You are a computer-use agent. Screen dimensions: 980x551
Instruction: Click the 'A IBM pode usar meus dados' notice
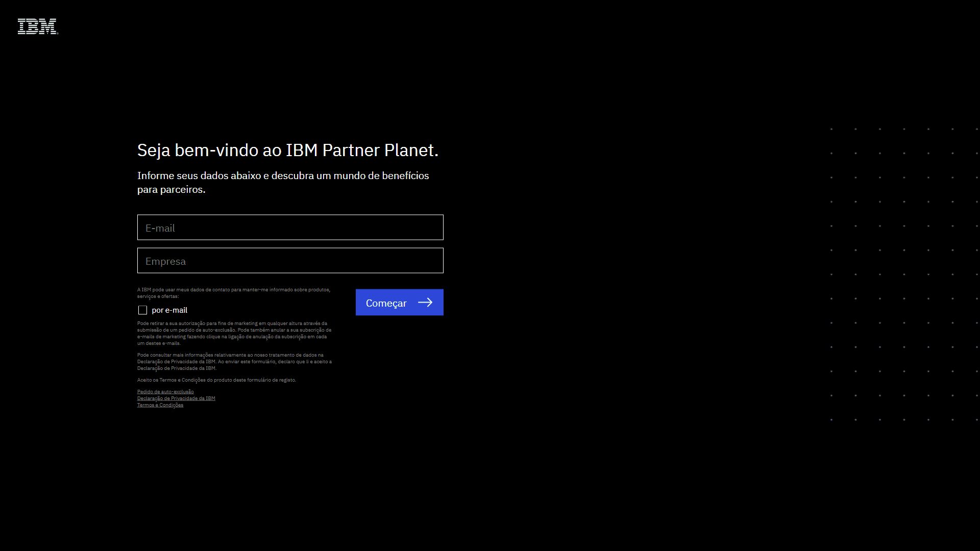click(234, 293)
